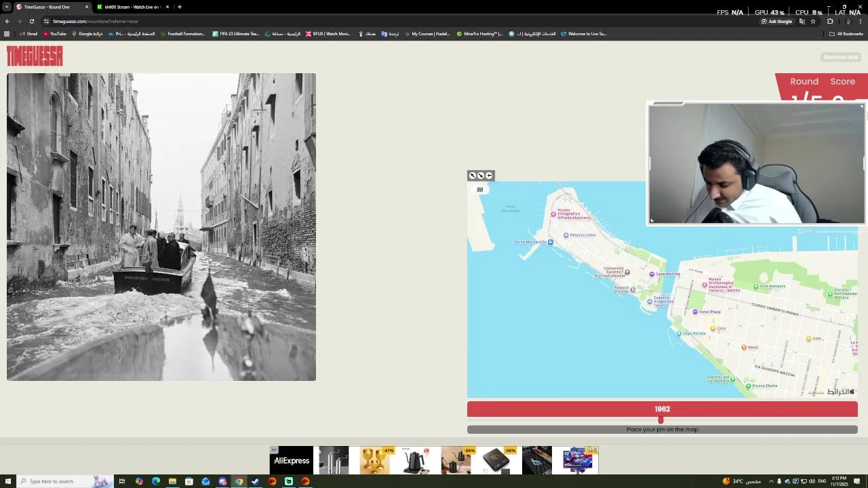Click the Hotel Plaza map marker
The width and height of the screenshot is (868, 488).
tap(695, 312)
